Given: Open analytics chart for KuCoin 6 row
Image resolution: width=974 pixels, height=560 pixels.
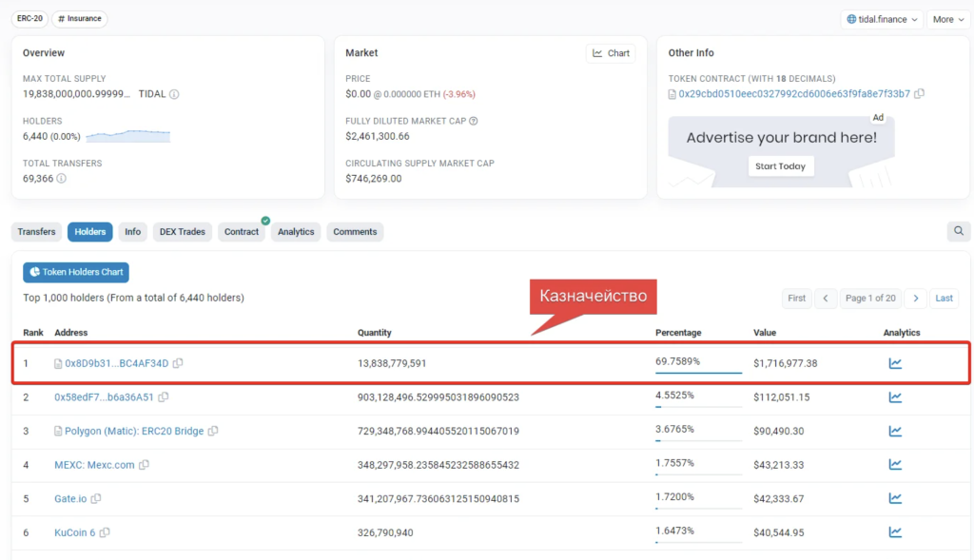Looking at the screenshot, I should click(895, 532).
